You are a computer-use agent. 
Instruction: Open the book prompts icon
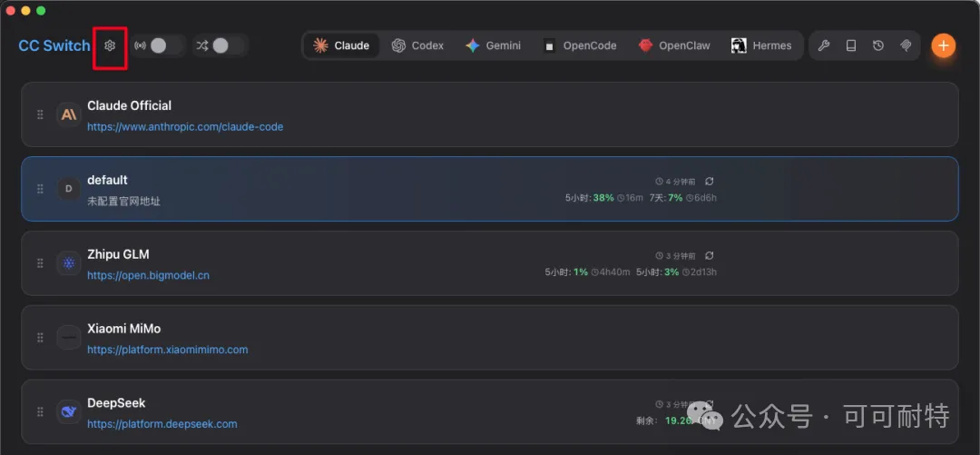[850, 45]
